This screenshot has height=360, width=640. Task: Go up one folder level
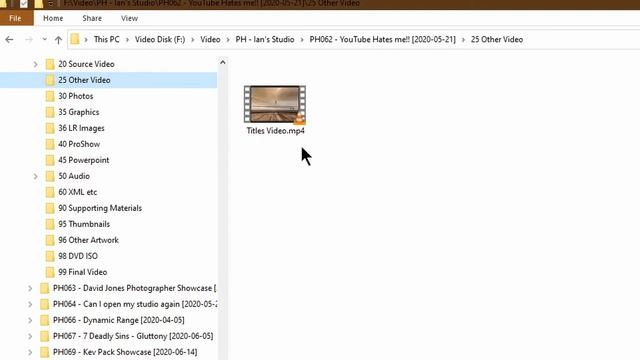tap(58, 40)
